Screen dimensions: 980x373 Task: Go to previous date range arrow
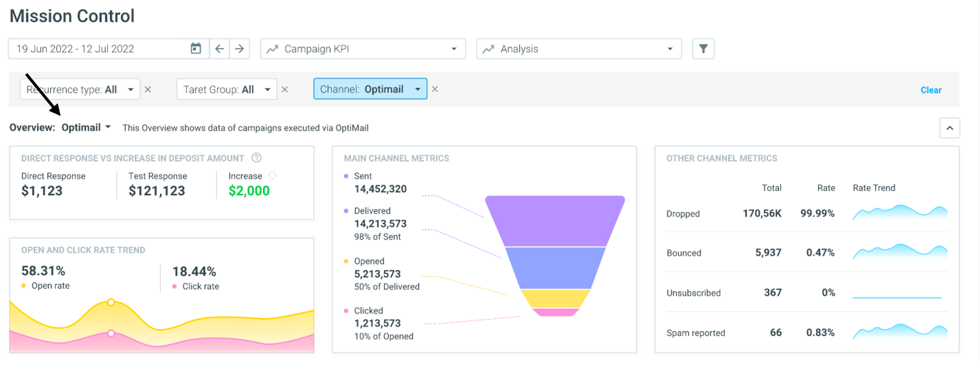coord(219,49)
